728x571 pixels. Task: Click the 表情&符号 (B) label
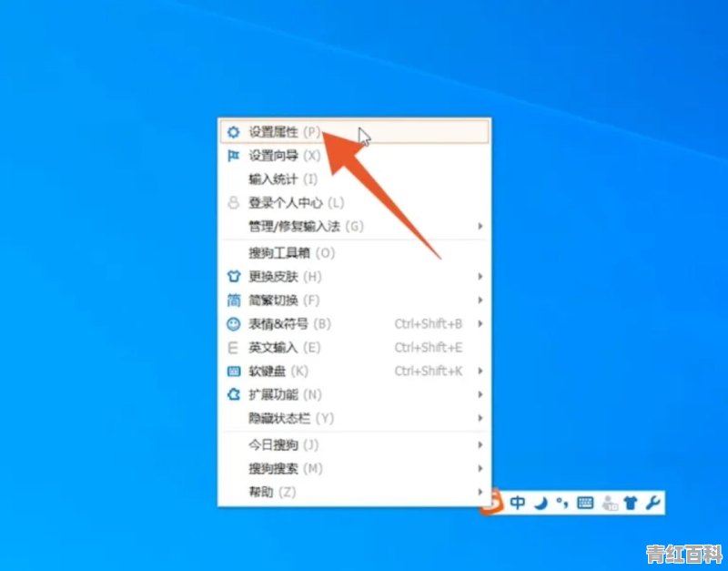click(289, 324)
